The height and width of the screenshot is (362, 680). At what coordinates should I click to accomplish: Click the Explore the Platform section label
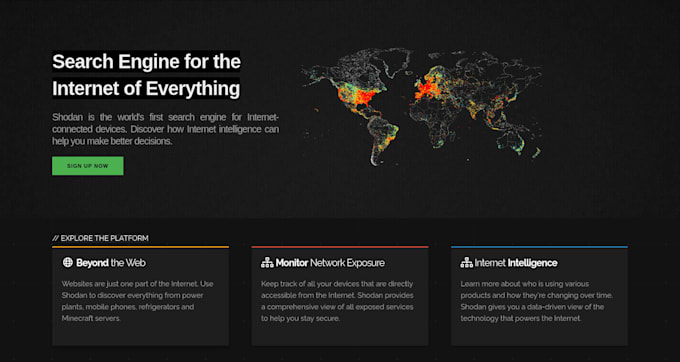point(100,238)
